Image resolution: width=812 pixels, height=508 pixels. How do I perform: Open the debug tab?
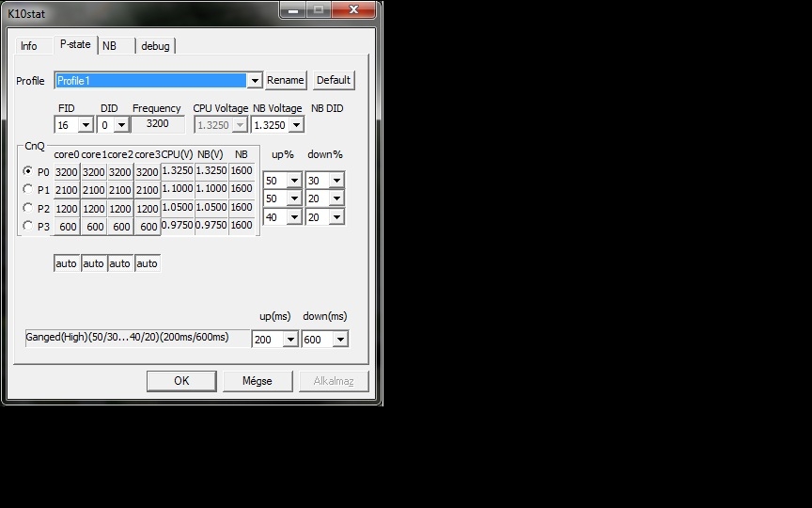point(155,45)
